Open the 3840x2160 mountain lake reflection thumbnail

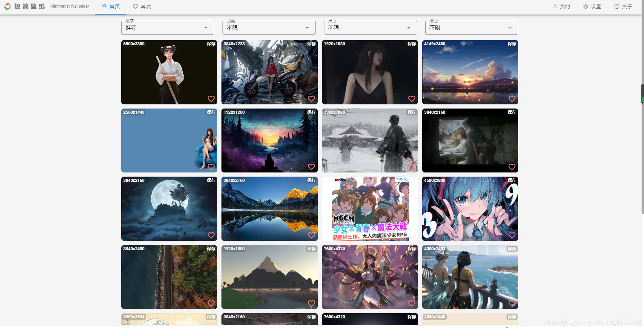click(x=269, y=209)
